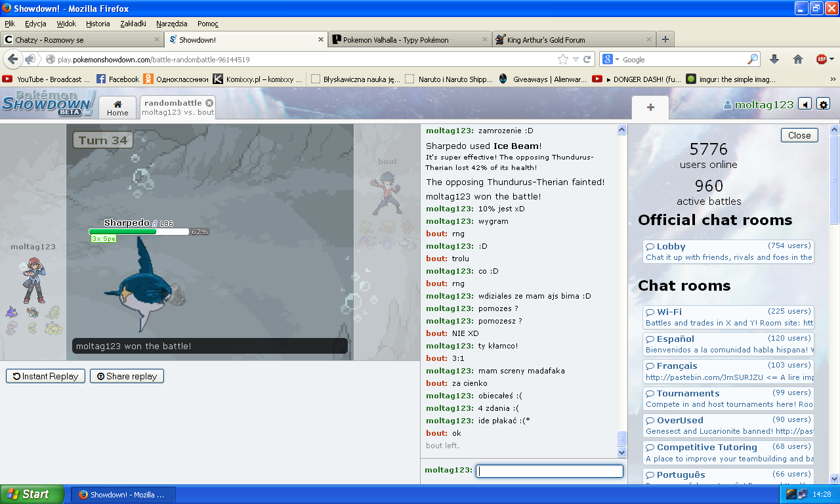Image resolution: width=840 pixels, height=504 pixels.
Task: Close the randombattle room tab
Action: coord(209,103)
